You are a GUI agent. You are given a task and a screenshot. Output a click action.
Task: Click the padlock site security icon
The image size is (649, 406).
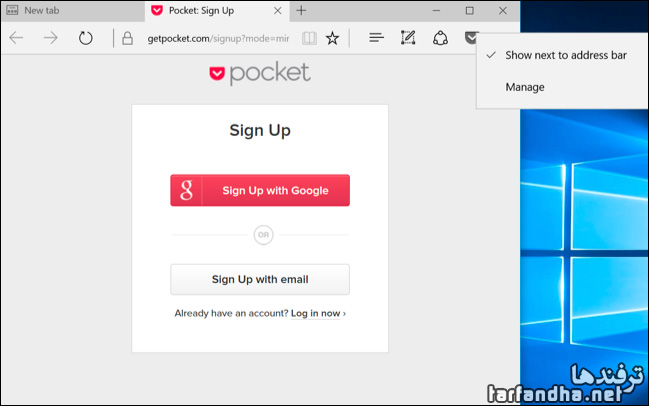click(x=127, y=38)
